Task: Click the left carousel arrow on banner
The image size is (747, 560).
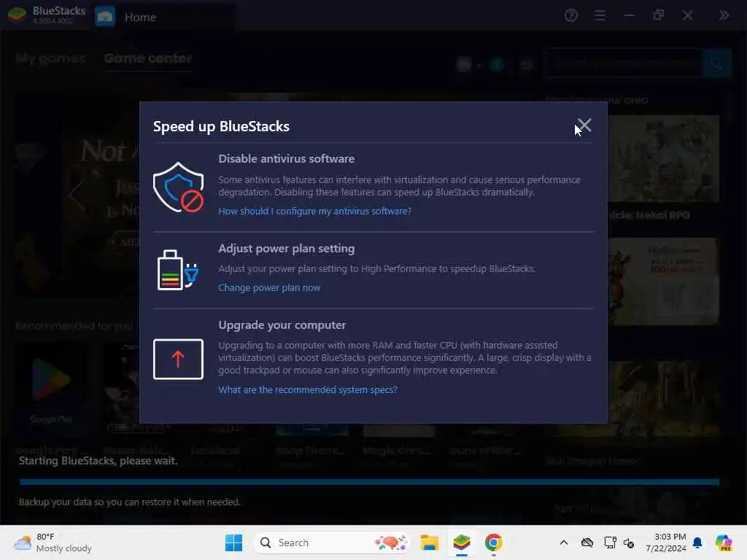Action: [76, 194]
